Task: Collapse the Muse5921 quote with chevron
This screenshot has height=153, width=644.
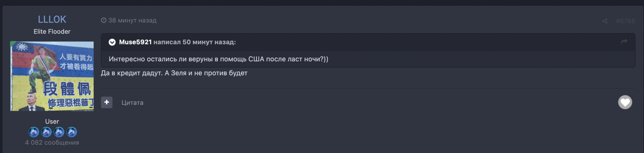Action: coord(112,42)
